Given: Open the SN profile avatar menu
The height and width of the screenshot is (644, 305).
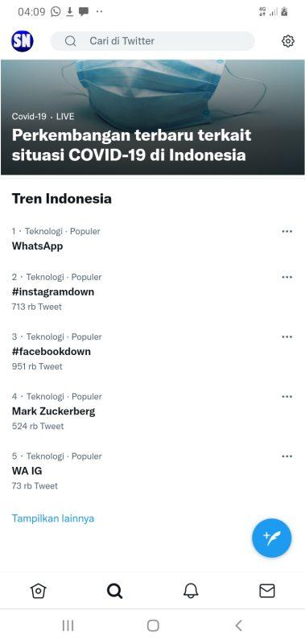Looking at the screenshot, I should 23,41.
